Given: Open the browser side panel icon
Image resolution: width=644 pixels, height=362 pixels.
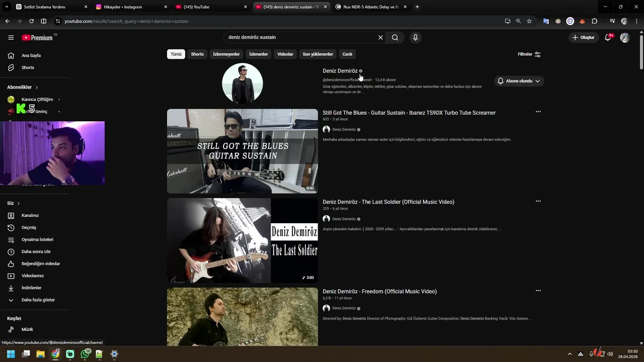Looking at the screenshot, I should click(x=43, y=21).
